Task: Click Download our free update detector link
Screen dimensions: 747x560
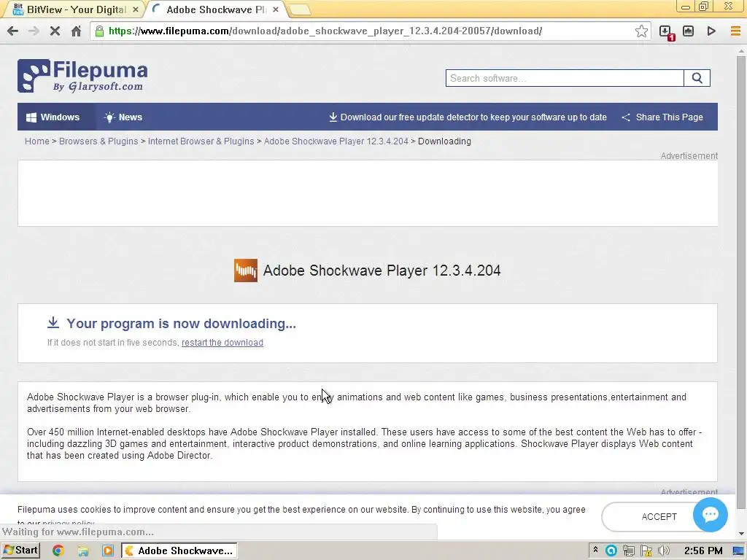Action: coord(468,117)
